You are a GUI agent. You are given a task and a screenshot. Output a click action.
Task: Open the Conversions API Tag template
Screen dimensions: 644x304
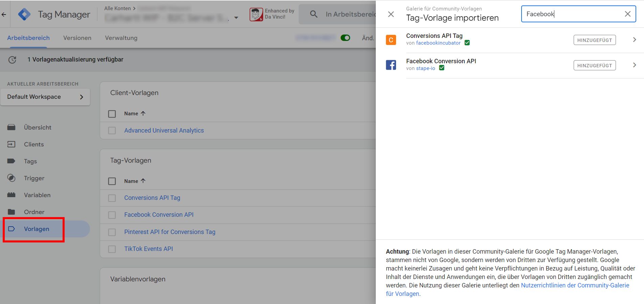152,198
